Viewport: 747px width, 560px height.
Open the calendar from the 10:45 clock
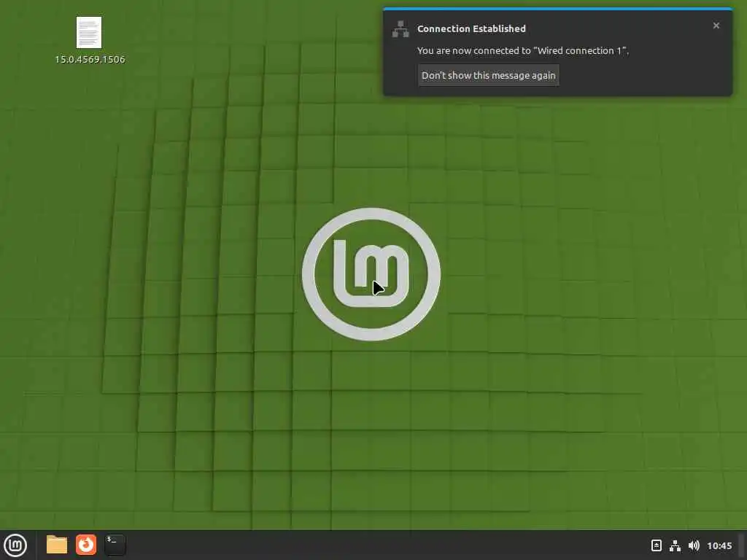(x=719, y=545)
